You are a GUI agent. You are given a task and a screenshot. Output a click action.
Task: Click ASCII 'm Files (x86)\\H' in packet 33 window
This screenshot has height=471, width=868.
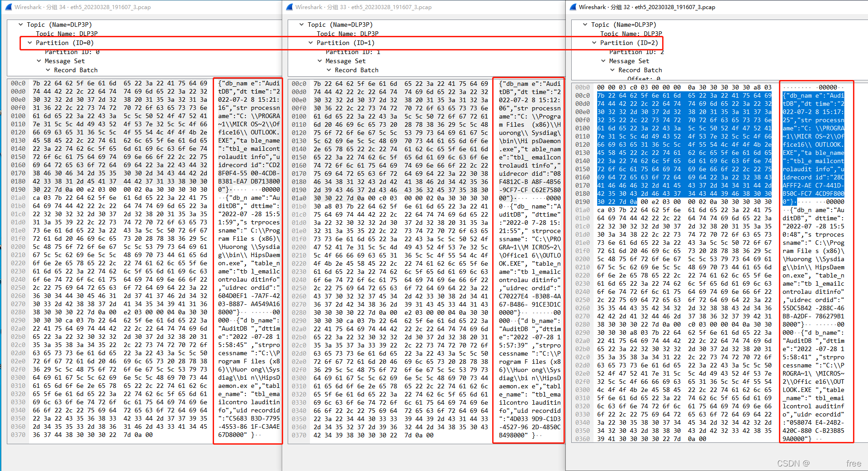coord(530,124)
